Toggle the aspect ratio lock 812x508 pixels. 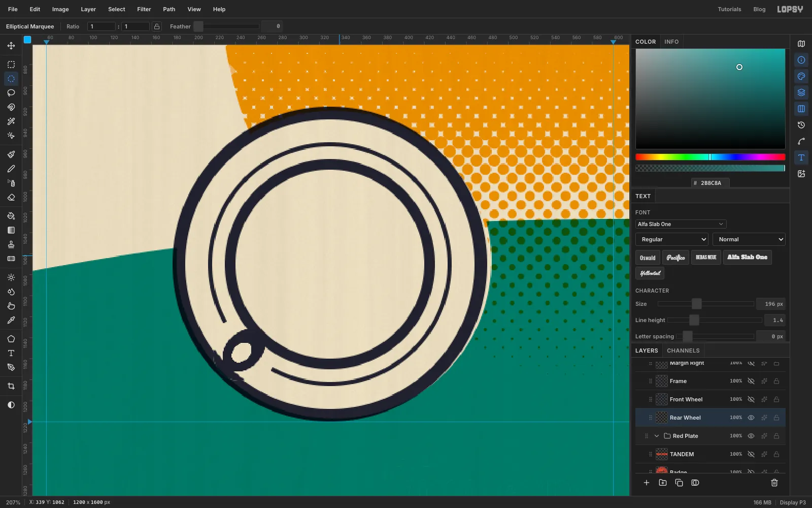157,26
